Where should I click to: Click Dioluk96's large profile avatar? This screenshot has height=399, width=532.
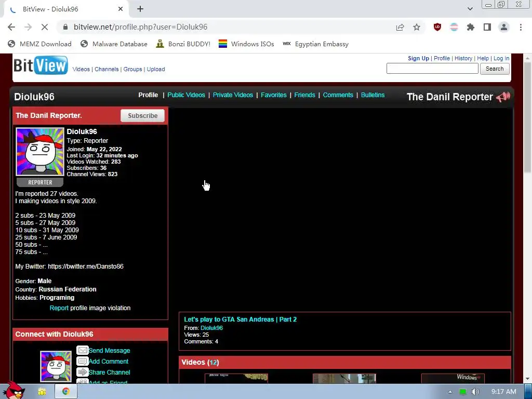[x=40, y=152]
